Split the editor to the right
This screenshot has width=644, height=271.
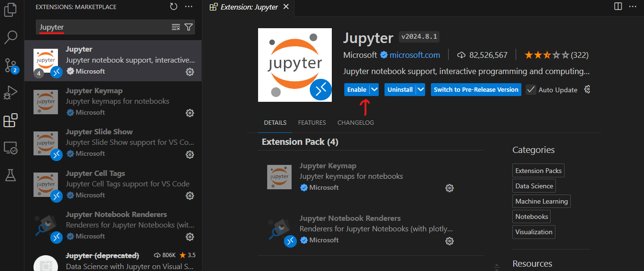pyautogui.click(x=618, y=7)
